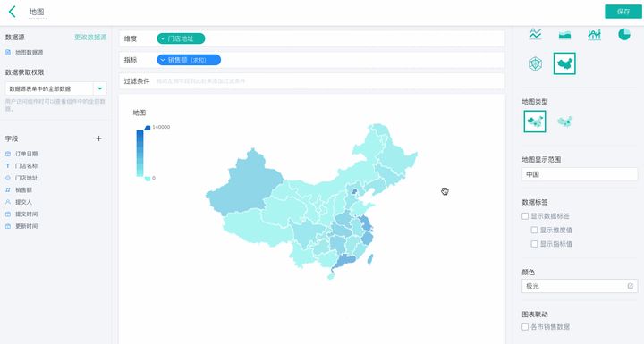Click text type icon beside 门店名称
This screenshot has height=344, width=644.
click(x=8, y=166)
